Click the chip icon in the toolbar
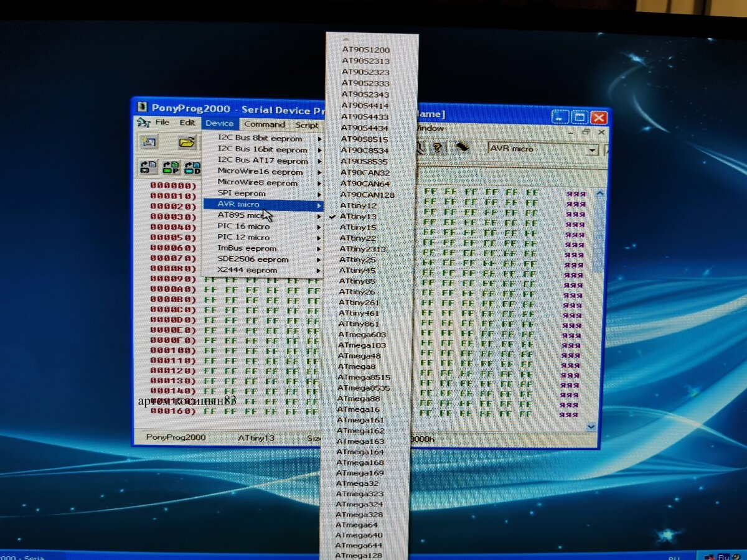 click(x=461, y=147)
